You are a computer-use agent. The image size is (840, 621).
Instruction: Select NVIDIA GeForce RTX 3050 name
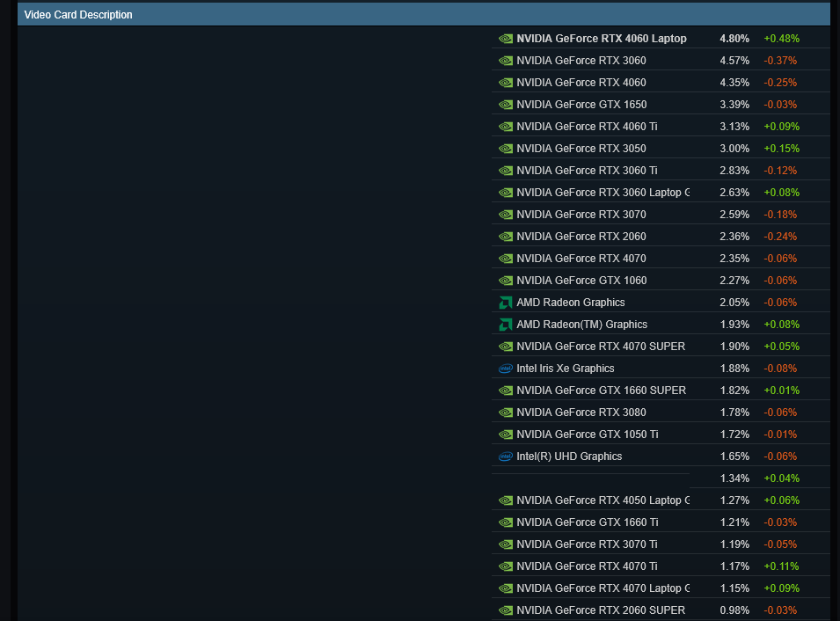point(581,149)
